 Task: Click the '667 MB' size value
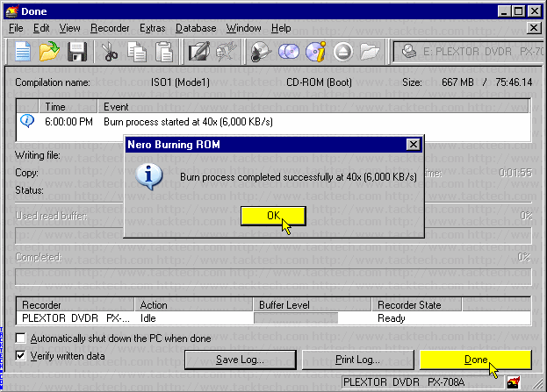pos(457,82)
